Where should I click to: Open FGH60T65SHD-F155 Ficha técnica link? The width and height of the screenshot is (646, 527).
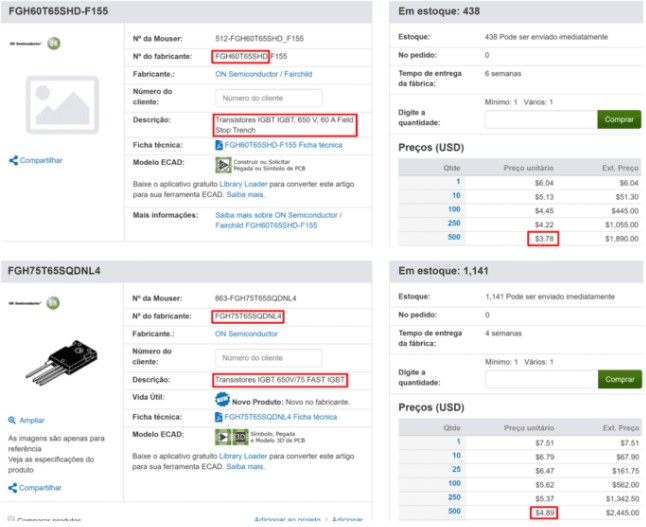[283, 145]
